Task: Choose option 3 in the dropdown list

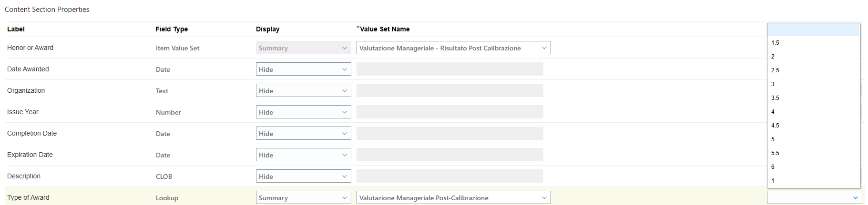Action: click(813, 84)
